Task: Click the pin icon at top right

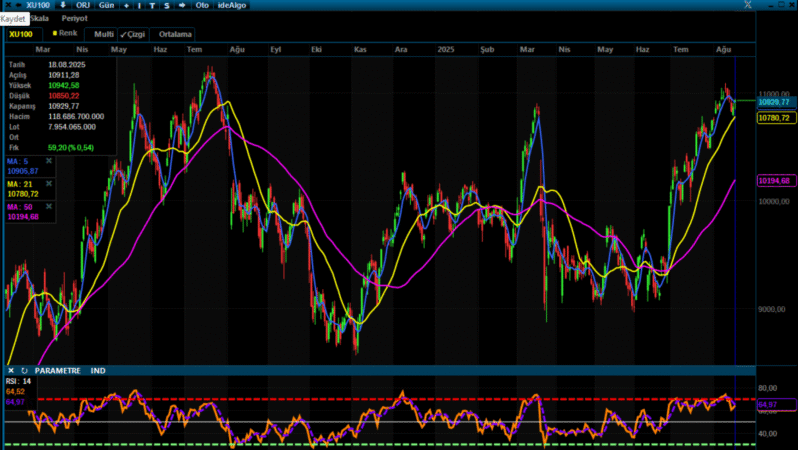Action: (748, 5)
